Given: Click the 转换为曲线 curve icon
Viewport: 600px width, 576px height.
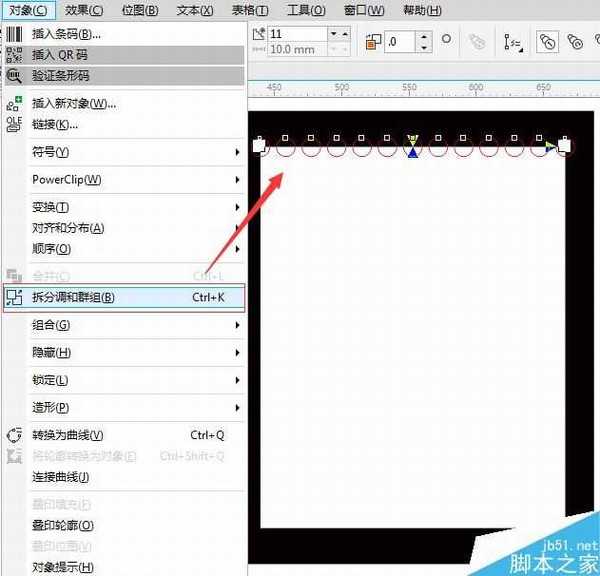Looking at the screenshot, I should pos(14,435).
